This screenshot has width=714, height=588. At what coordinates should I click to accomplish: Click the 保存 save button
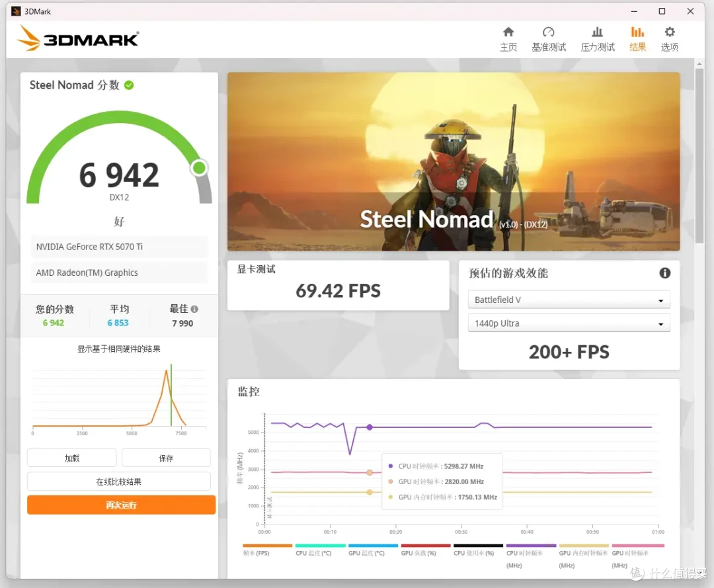click(166, 458)
